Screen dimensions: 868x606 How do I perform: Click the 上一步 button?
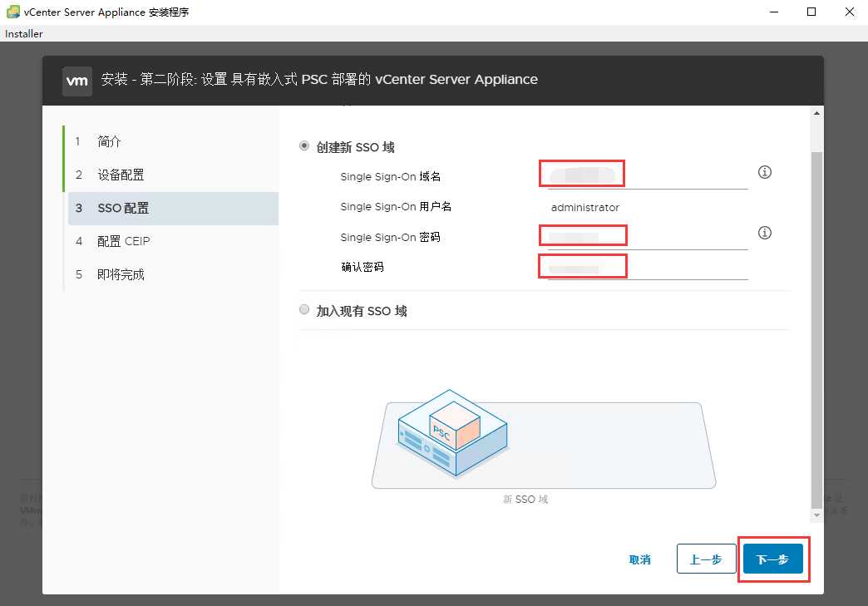(706, 559)
